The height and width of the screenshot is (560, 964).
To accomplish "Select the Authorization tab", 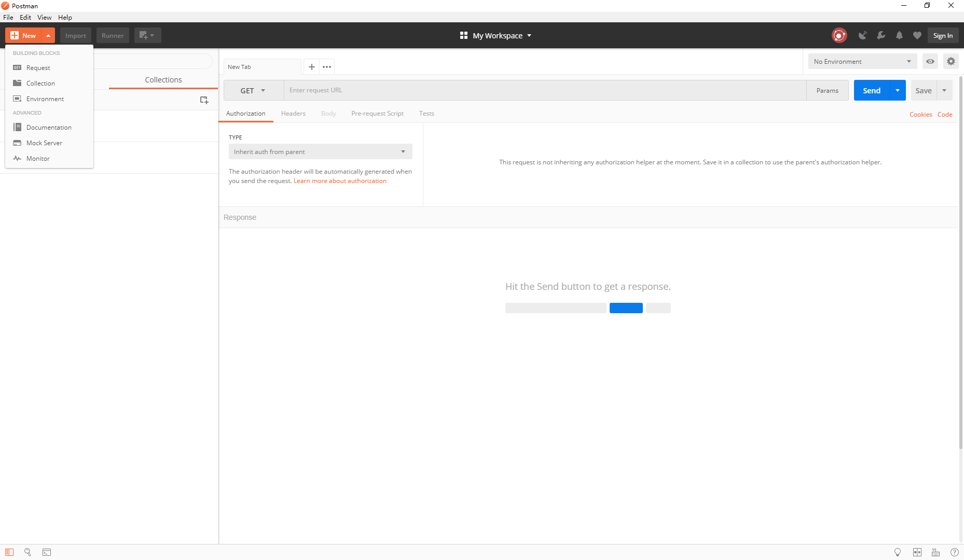I will [246, 114].
